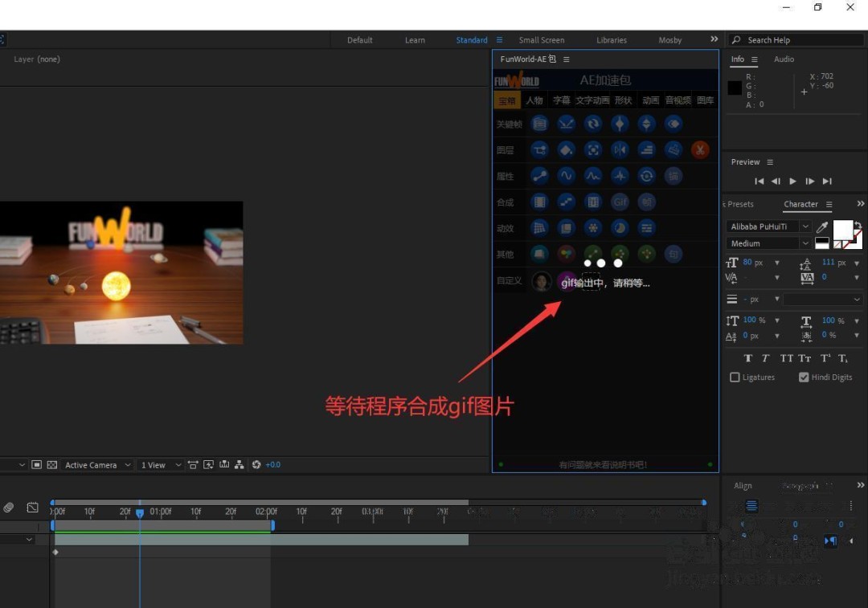Open the 1 View layout dropdown
Image resolution: width=868 pixels, height=608 pixels.
(161, 465)
